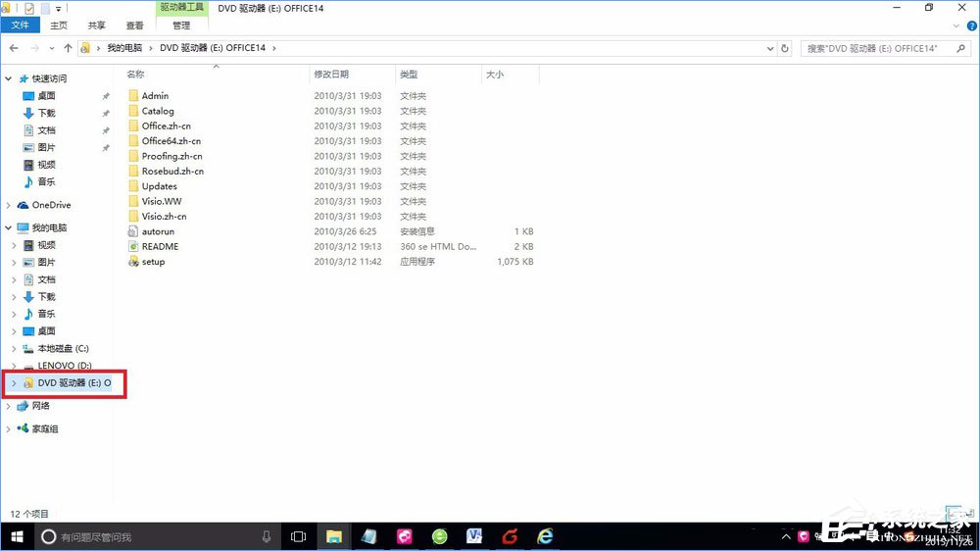This screenshot has height=551, width=980.
Task: Switch to the 查看 (View) tab
Action: 134,25
